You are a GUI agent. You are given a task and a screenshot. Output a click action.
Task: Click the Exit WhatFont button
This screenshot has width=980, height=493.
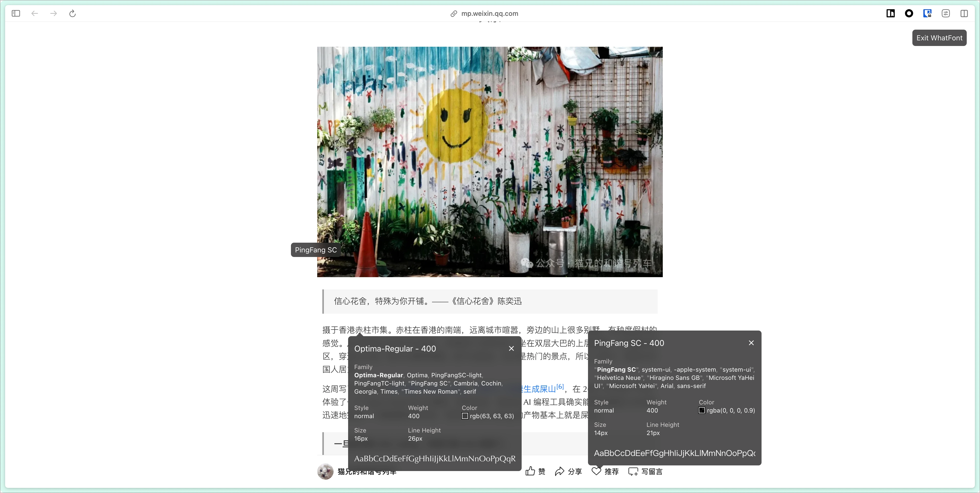[x=939, y=38]
